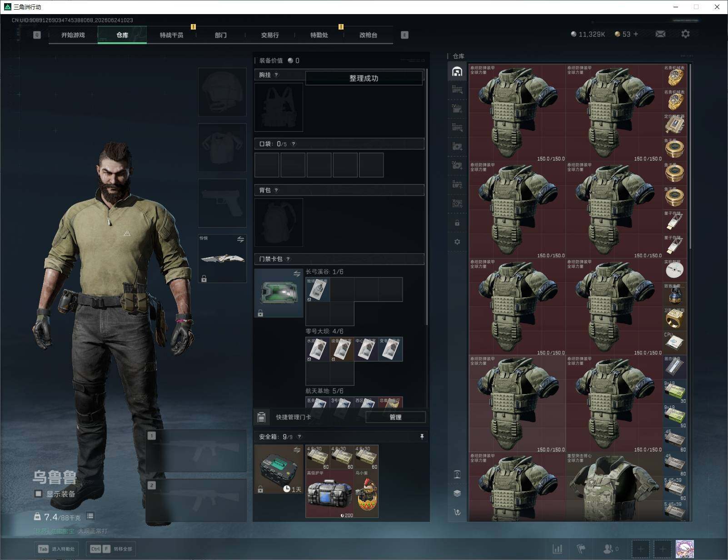Select the 长弓溪谷 keycard

tap(318, 290)
